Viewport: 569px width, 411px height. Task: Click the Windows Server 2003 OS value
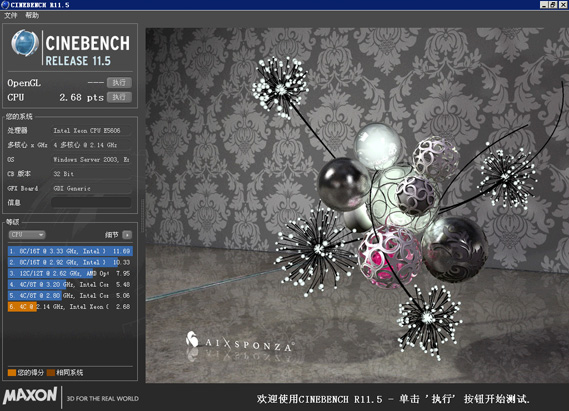pyautogui.click(x=91, y=160)
